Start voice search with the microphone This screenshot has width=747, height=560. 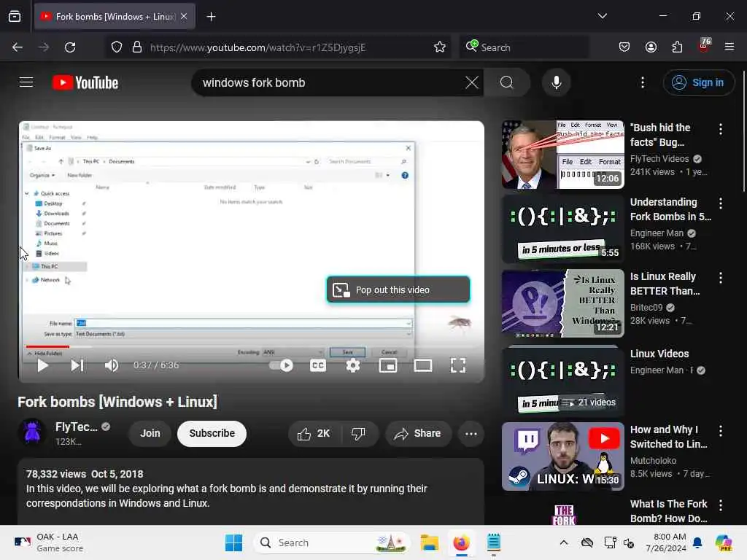(556, 82)
